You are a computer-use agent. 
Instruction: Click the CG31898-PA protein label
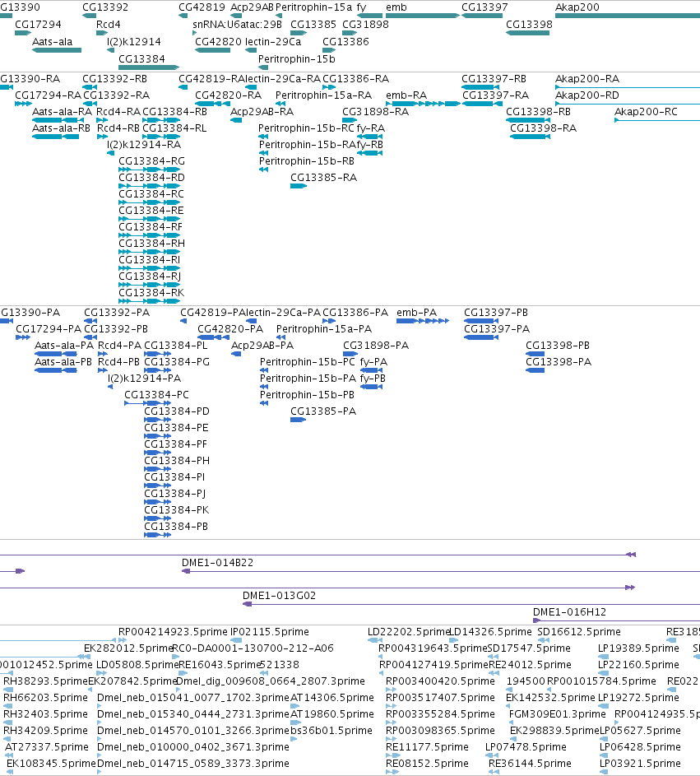click(x=376, y=346)
